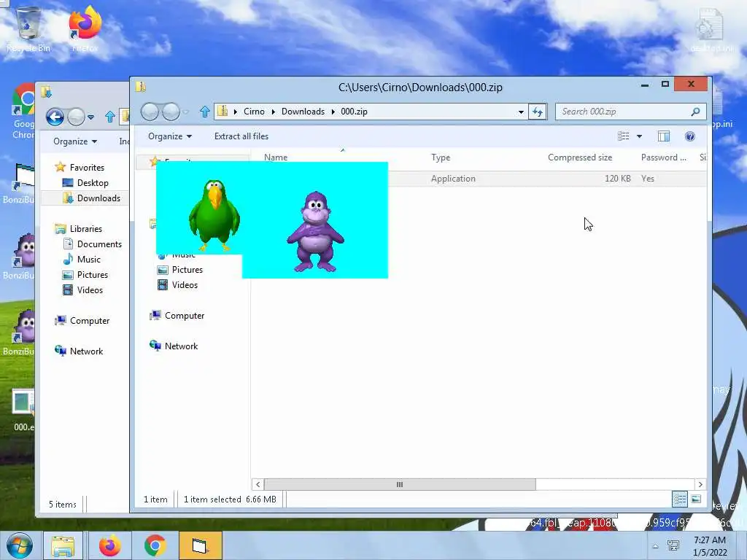Open the view options dropdown arrow
Viewport: 747px width, 560px height.
point(639,136)
